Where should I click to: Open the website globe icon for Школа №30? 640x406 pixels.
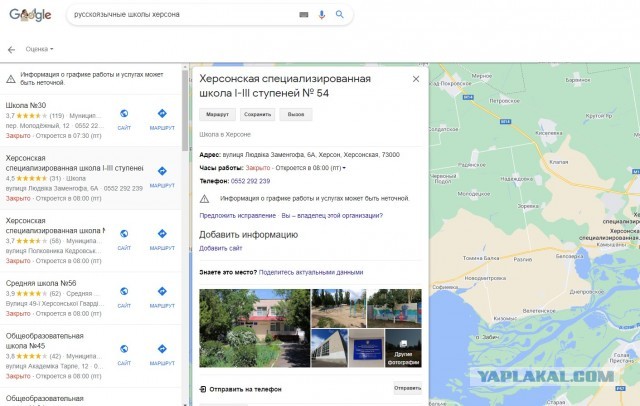pos(124,113)
